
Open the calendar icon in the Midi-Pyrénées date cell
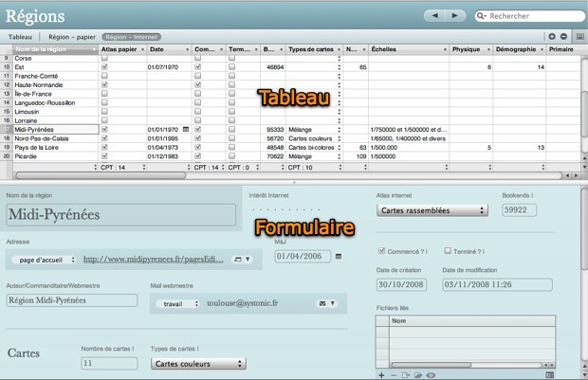coord(186,129)
